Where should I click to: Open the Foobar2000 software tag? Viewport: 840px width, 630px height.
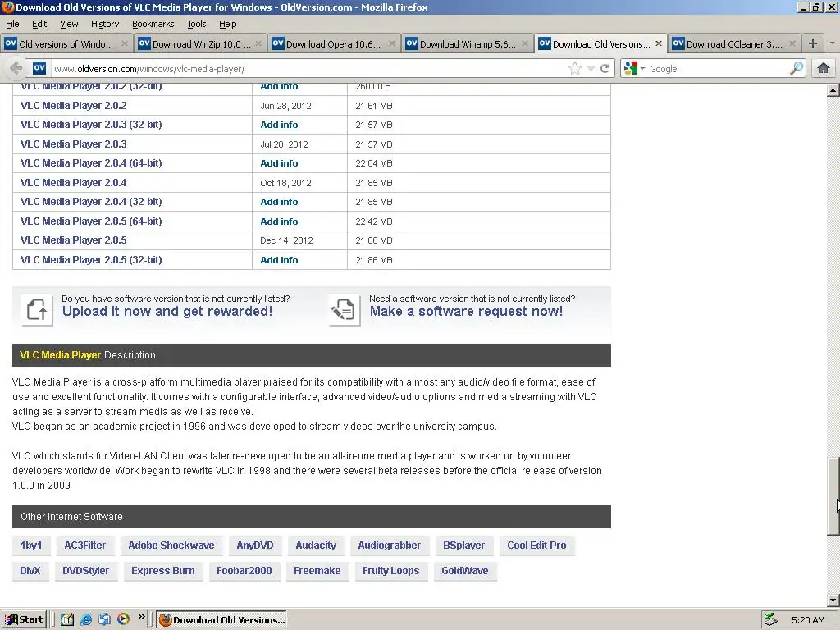tap(244, 571)
